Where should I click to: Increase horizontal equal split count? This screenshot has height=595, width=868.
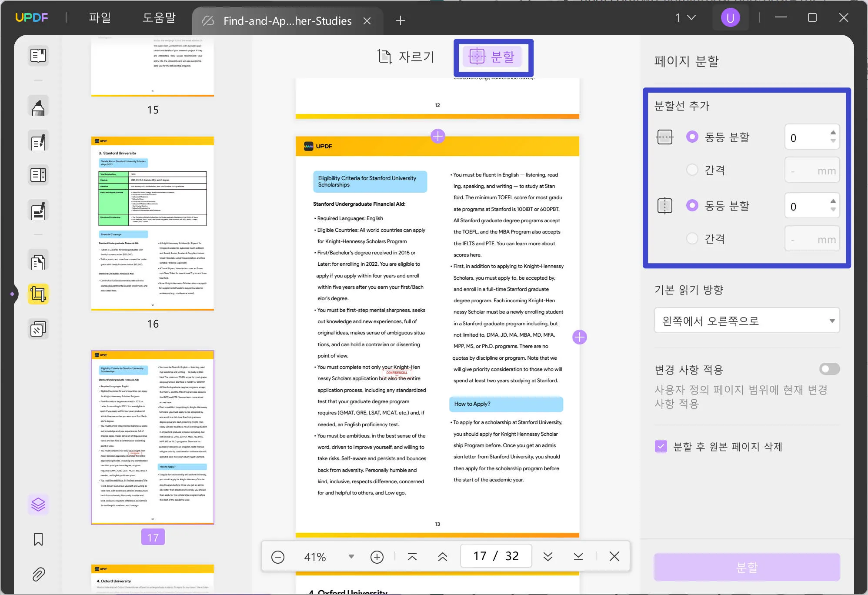[833, 133]
